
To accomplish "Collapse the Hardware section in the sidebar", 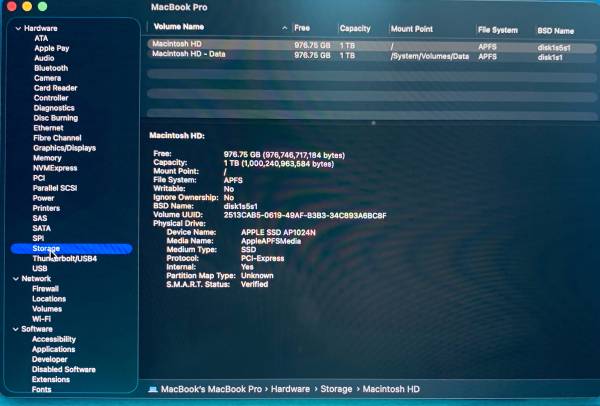I will click(17, 28).
